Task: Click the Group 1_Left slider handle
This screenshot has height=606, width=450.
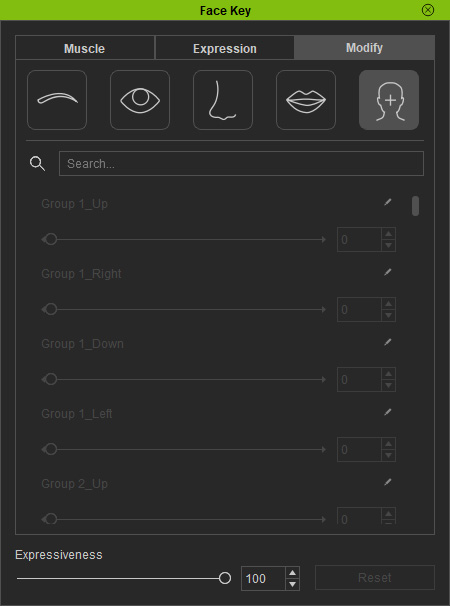Action: click(51, 449)
